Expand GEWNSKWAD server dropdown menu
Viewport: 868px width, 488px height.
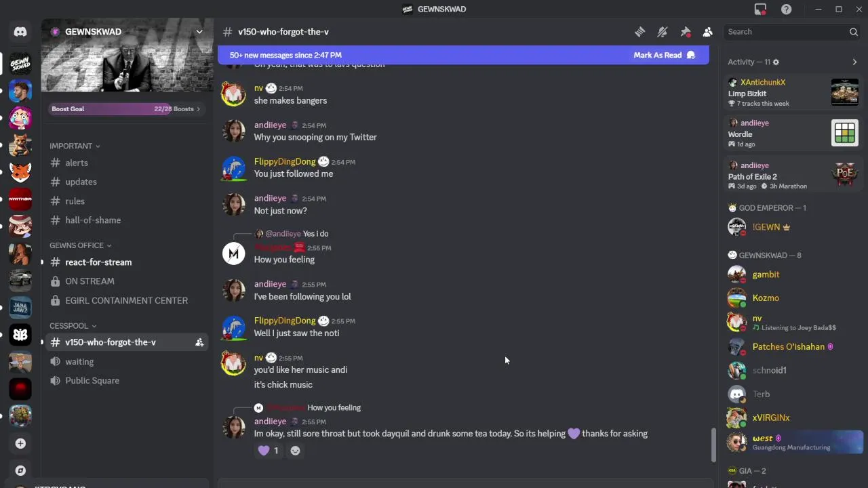point(199,32)
